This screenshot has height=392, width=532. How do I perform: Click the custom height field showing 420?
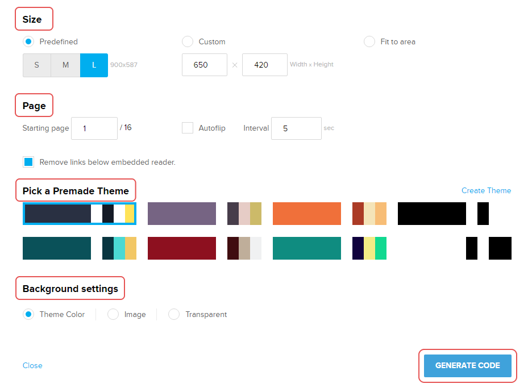[264, 65]
